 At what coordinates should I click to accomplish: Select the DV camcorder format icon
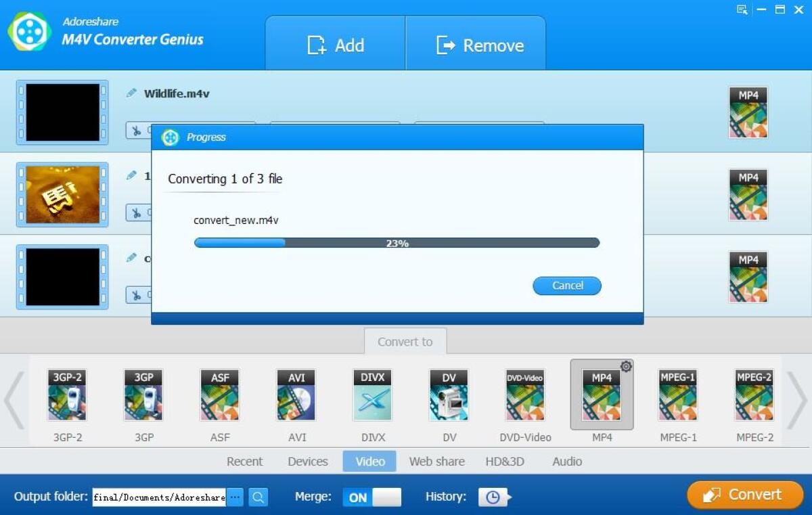click(449, 395)
